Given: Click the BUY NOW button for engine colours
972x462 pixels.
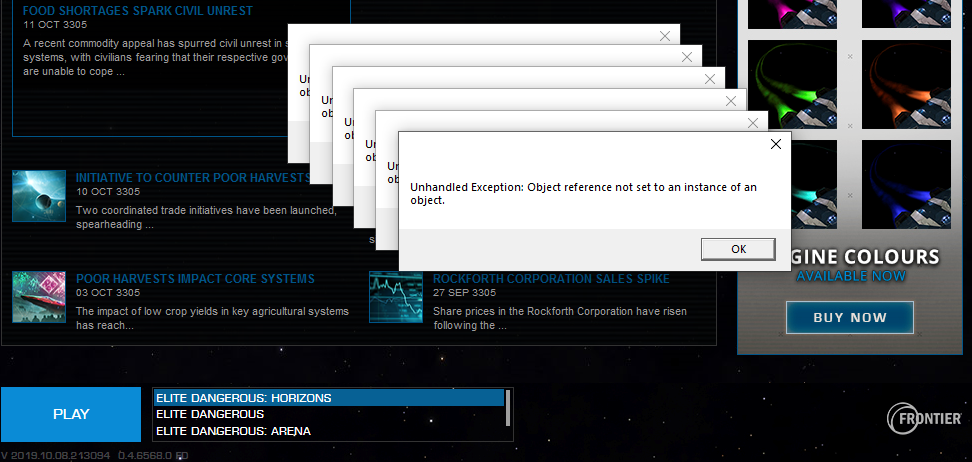Looking at the screenshot, I should click(850, 318).
